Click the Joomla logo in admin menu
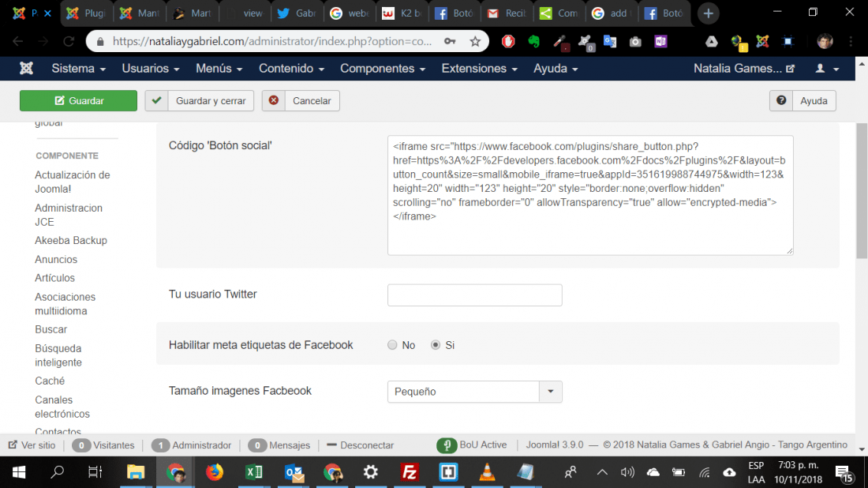 point(26,69)
